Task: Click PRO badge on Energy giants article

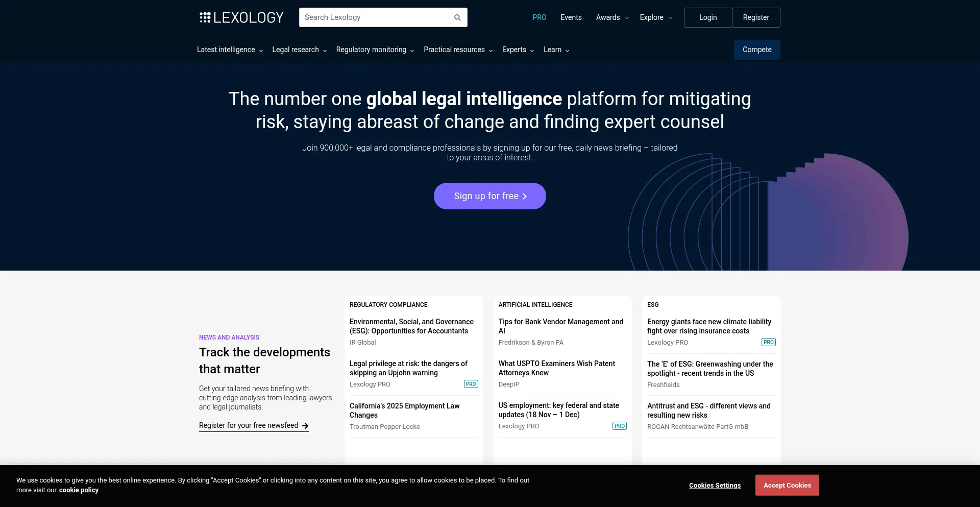Action: pyautogui.click(x=768, y=343)
